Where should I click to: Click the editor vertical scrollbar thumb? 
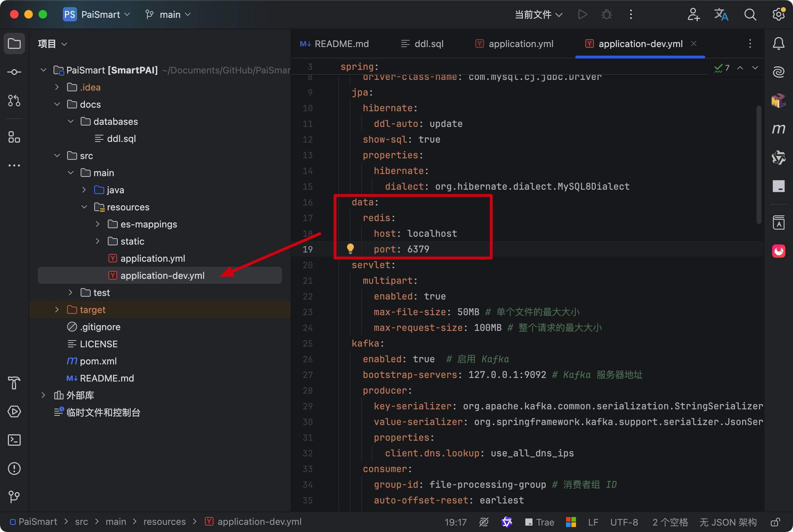pyautogui.click(x=759, y=164)
